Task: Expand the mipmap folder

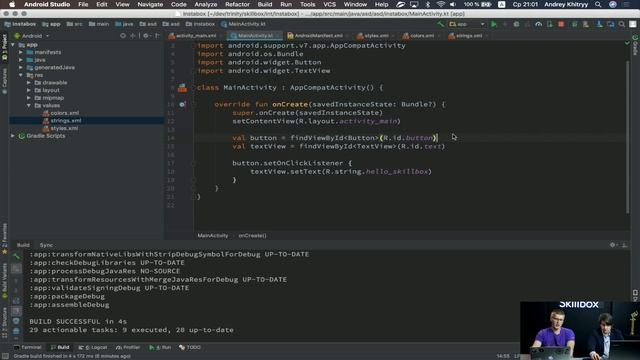Action: coord(29,98)
